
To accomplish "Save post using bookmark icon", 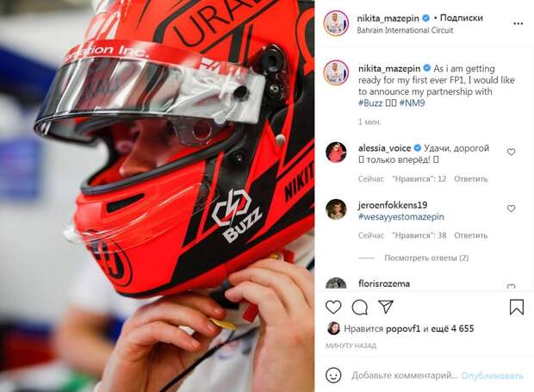I will (516, 307).
